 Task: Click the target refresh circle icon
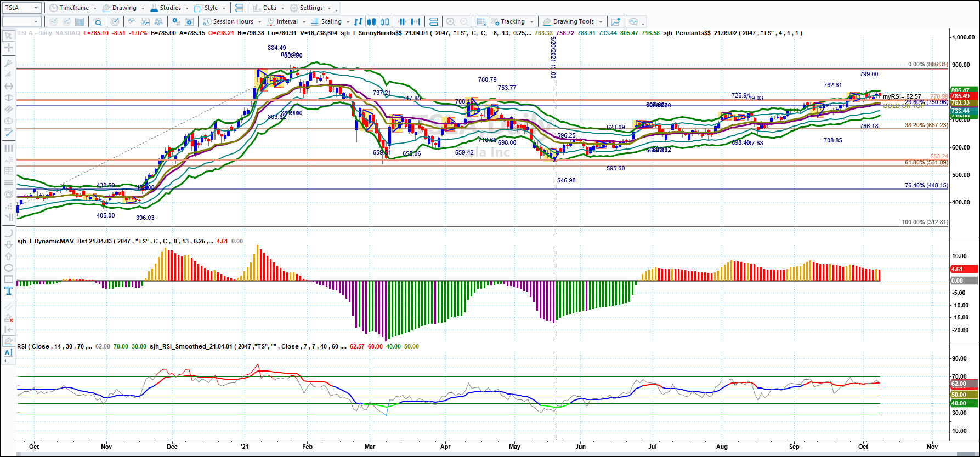click(x=115, y=21)
